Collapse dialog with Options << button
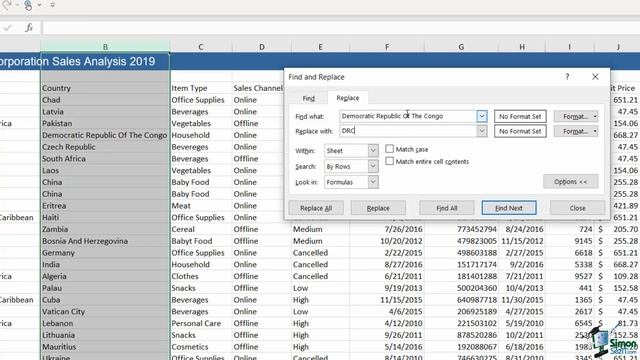This screenshot has width=640, height=360. coord(570,182)
